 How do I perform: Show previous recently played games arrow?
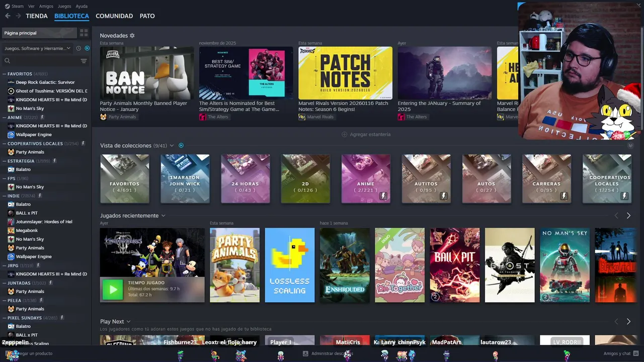click(616, 216)
